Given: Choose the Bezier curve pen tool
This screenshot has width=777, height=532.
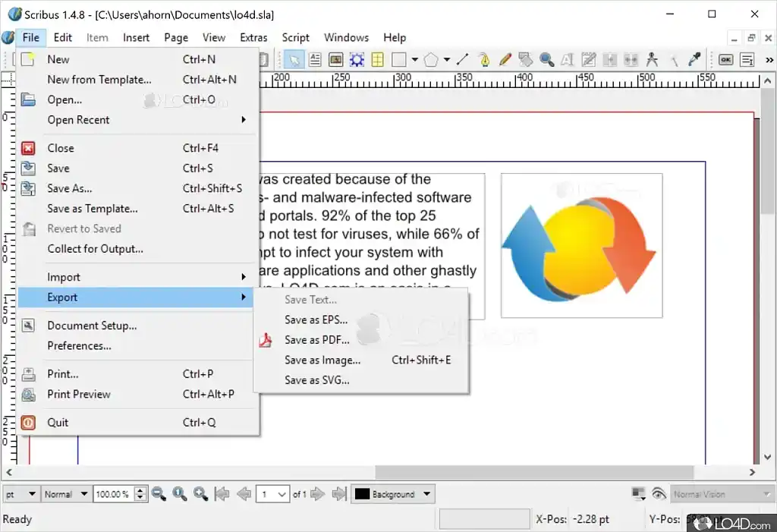Looking at the screenshot, I should pos(484,60).
